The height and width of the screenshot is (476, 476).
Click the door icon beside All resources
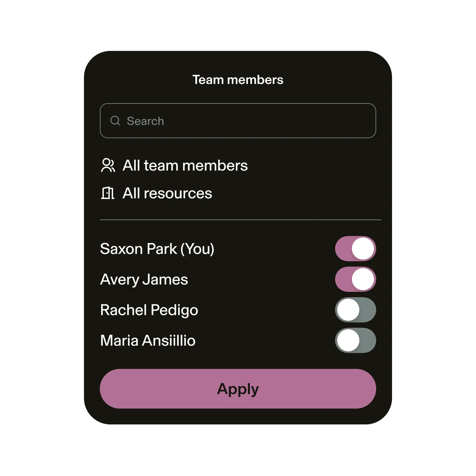[108, 193]
